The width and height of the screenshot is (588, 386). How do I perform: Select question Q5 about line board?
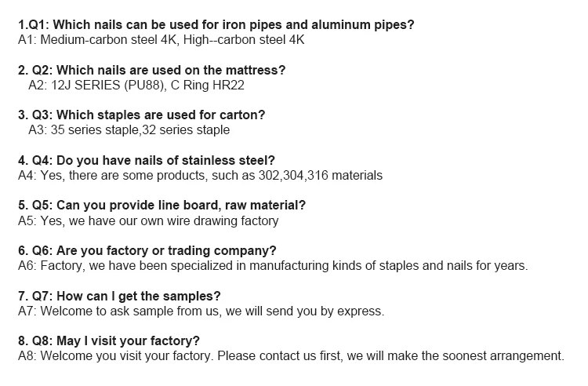[x=162, y=206]
